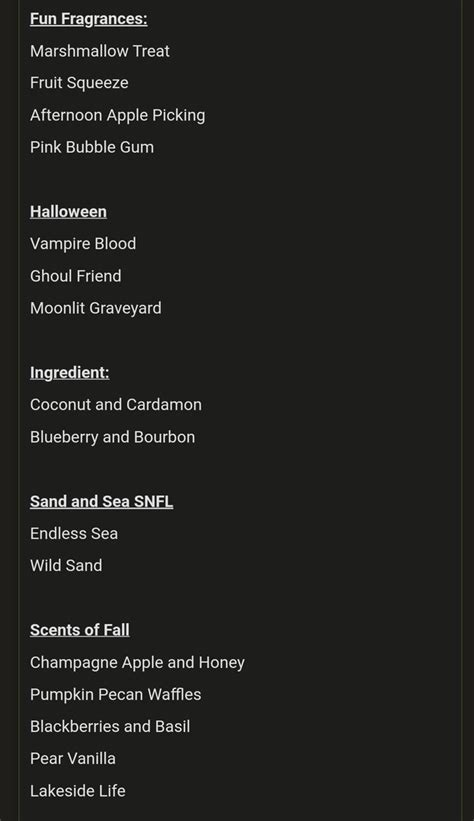Click Blueberry and Bourbon
Screen dimensions: 474x821
(x=112, y=437)
